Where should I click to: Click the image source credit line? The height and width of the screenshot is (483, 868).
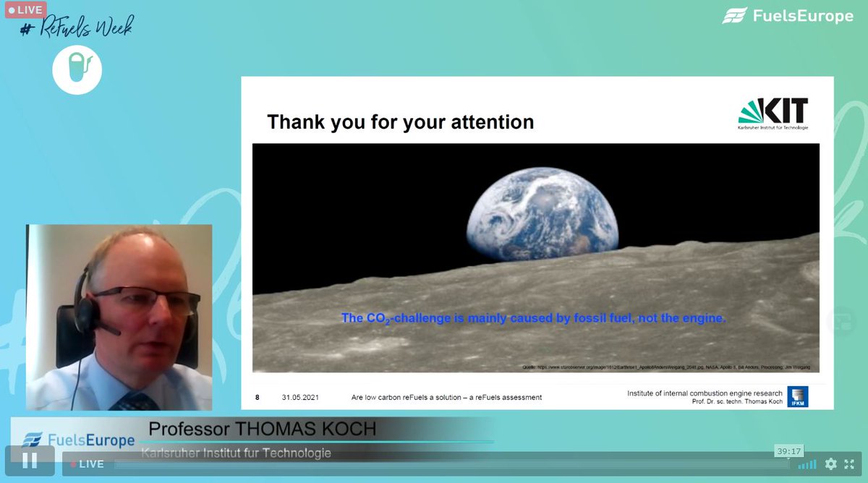[666, 368]
